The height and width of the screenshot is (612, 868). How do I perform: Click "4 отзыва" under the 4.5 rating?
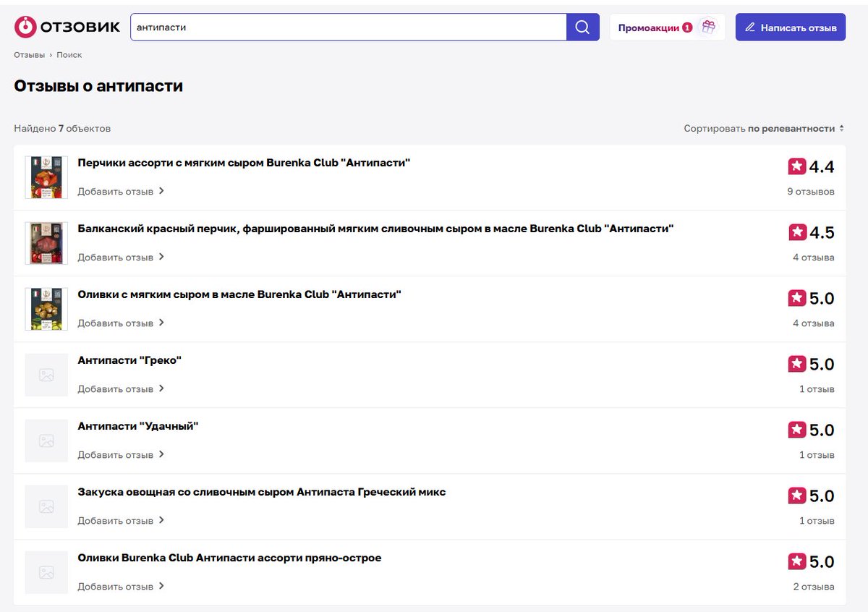[814, 258]
